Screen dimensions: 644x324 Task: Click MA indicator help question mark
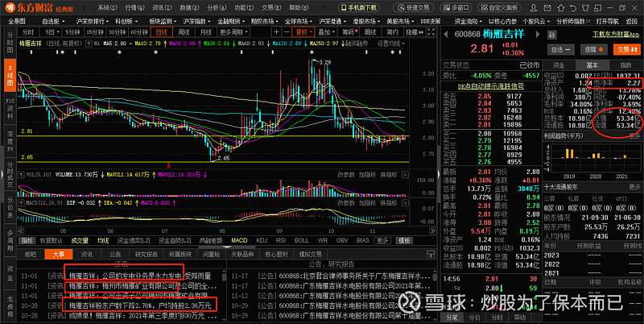coord(88,44)
